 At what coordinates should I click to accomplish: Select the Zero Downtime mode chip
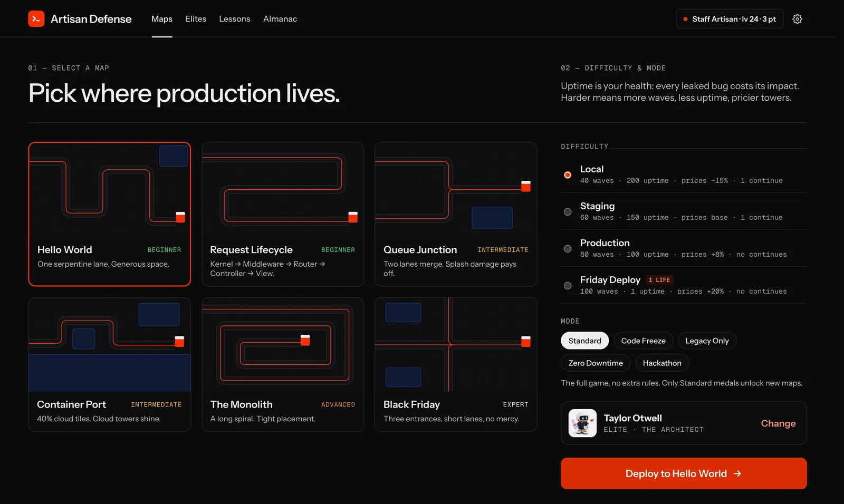pyautogui.click(x=596, y=363)
